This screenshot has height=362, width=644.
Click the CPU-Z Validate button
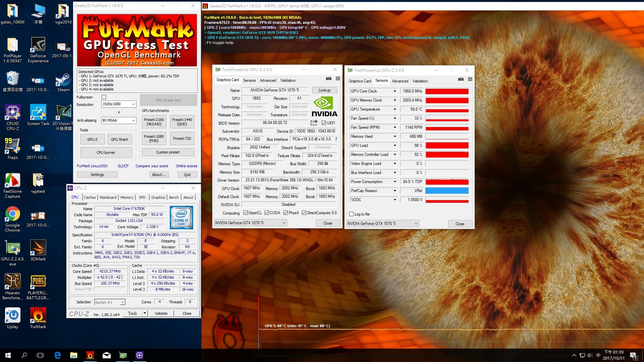(161, 313)
